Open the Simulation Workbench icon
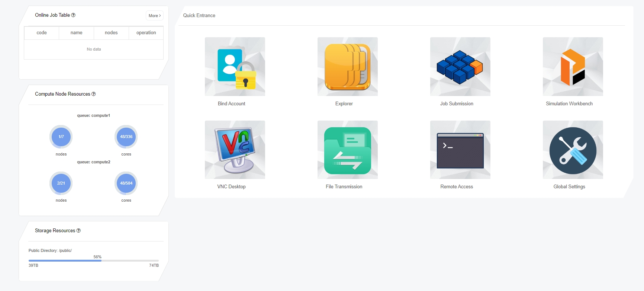 (573, 67)
